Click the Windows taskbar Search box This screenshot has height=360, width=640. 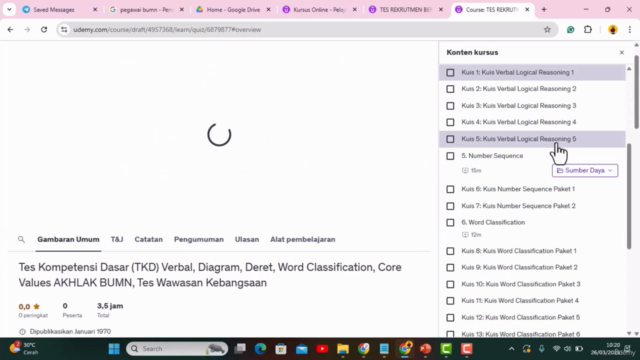[177, 349]
